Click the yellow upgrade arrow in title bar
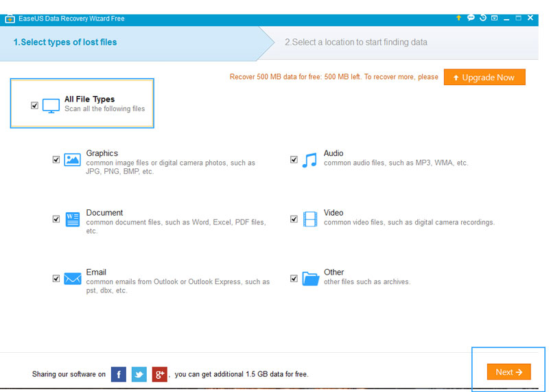The width and height of the screenshot is (549, 392). pyautogui.click(x=458, y=18)
